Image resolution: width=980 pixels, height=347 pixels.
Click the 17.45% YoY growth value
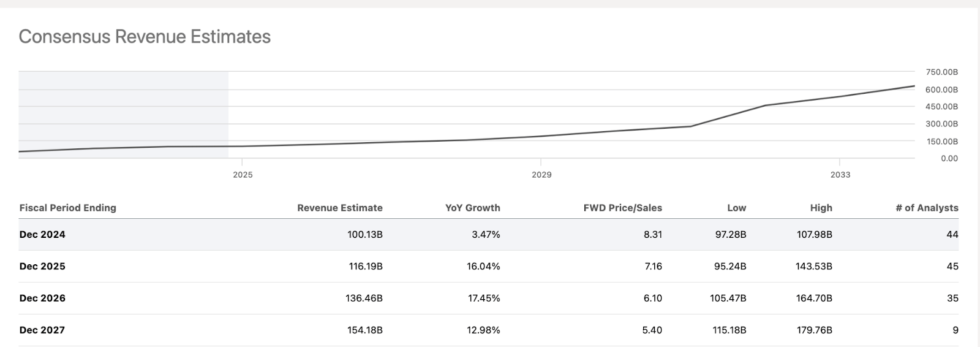coord(483,298)
